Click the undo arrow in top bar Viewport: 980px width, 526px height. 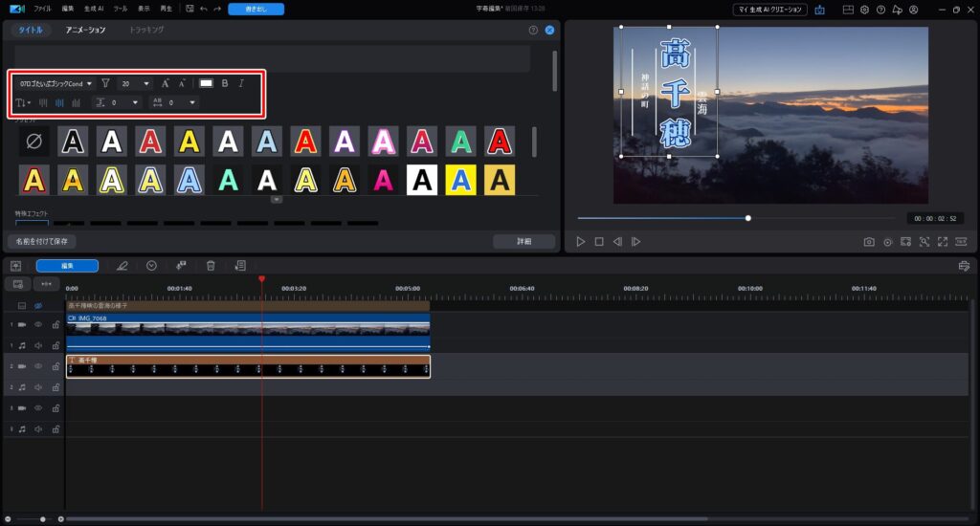point(203,9)
